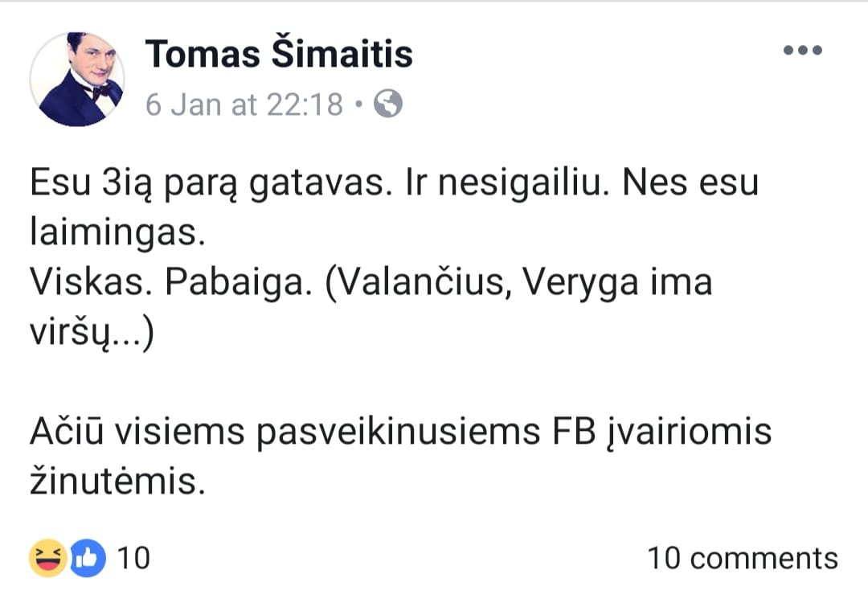Show who reacted via the 10 count
The image size is (868, 611).
[133, 558]
